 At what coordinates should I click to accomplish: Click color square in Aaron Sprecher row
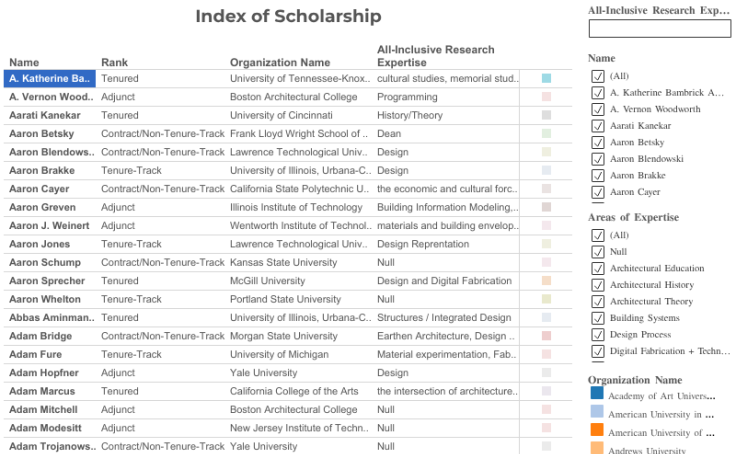[x=546, y=281]
